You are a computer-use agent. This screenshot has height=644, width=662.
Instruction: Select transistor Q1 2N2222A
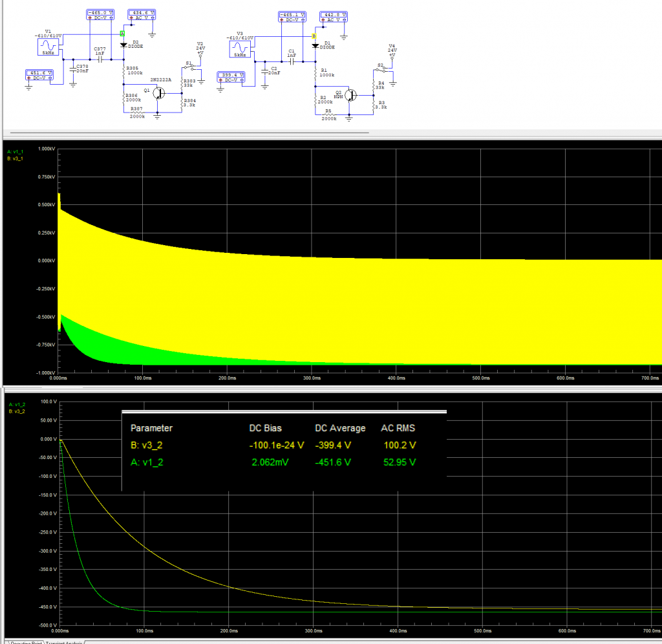(159, 93)
